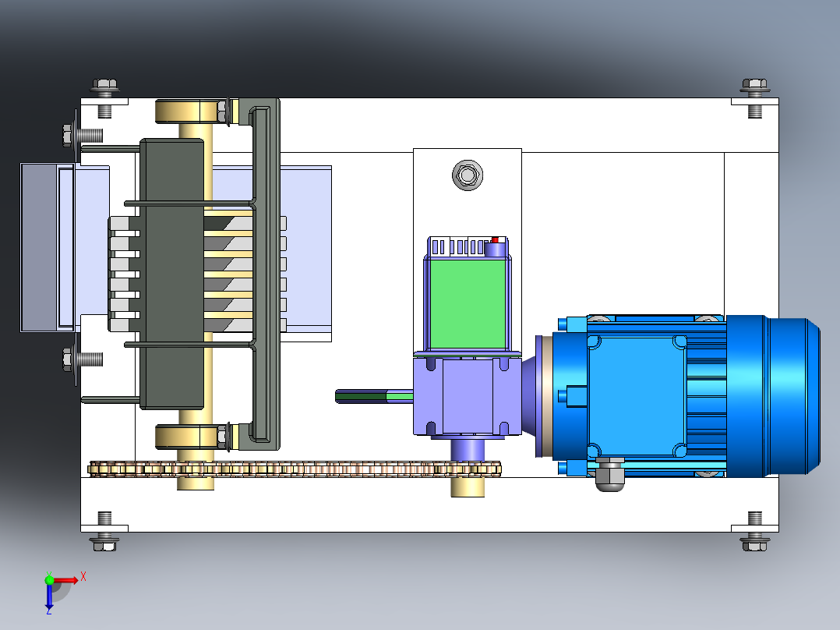Select the small red button atop the green unit
Viewport: 840px width, 630px height.
495,239
